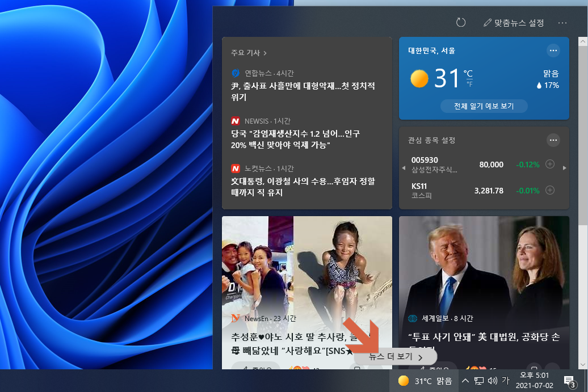Click the feed vertical scrollbar thumb
The height and width of the screenshot is (392, 588).
click(583, 135)
